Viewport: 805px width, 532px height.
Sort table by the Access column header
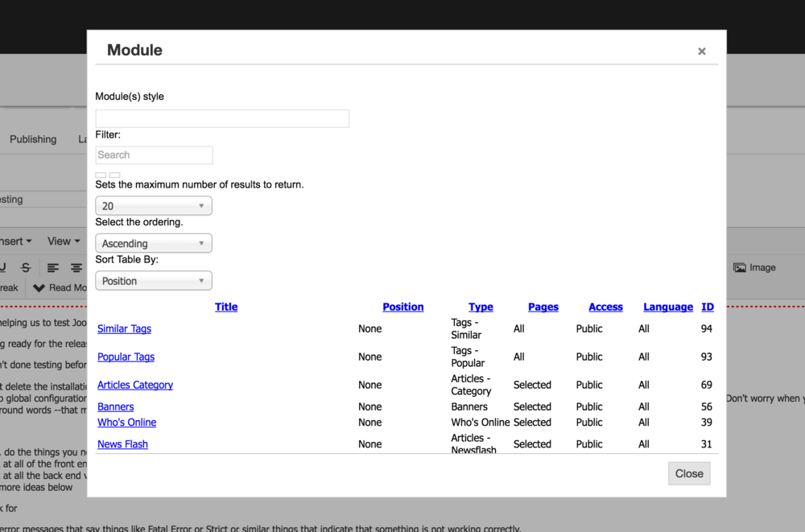606,307
